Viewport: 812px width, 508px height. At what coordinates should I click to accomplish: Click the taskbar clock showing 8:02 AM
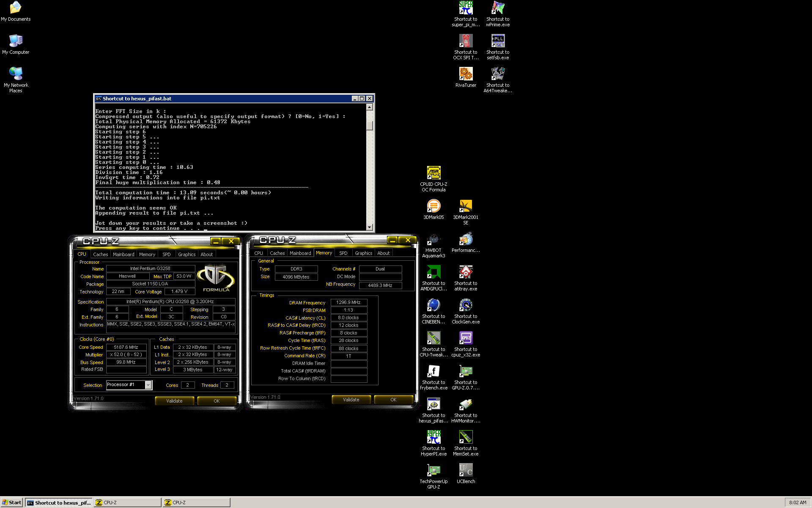click(x=798, y=502)
